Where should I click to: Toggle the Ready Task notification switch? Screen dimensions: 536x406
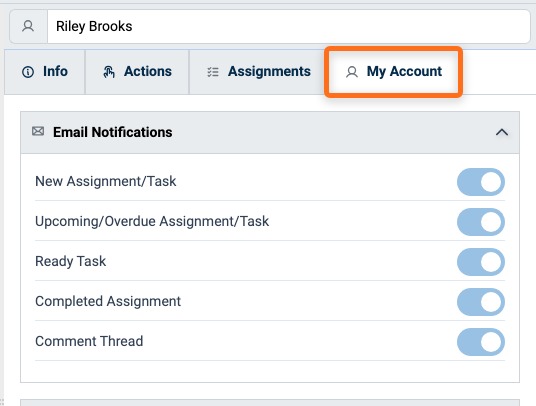click(x=481, y=262)
